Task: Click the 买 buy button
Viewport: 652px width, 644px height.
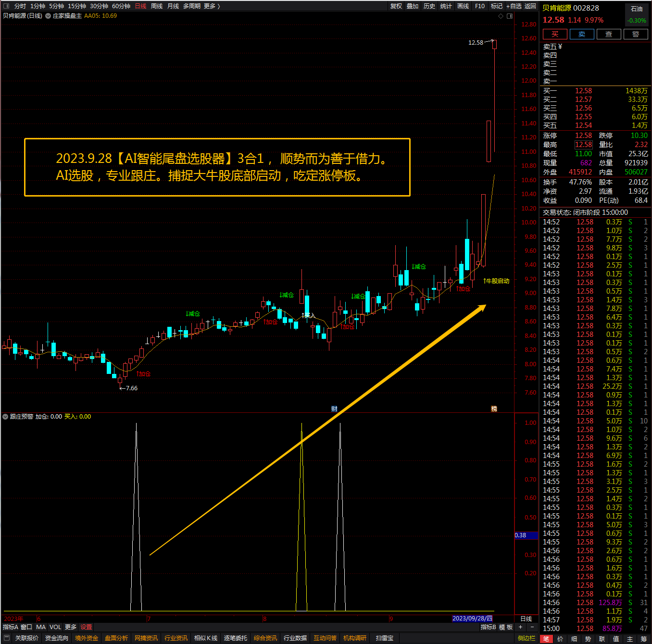Action: point(555,34)
